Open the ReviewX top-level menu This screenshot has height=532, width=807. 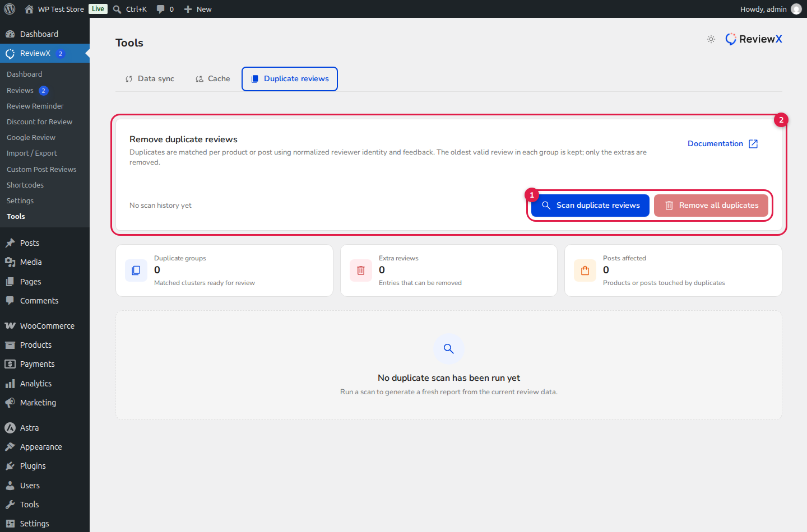coord(45,53)
